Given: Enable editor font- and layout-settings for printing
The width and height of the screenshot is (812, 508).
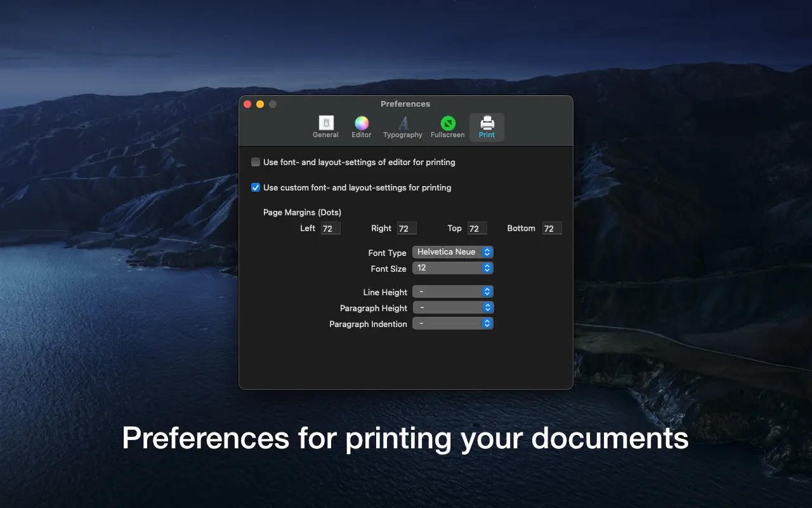Looking at the screenshot, I should click(256, 162).
